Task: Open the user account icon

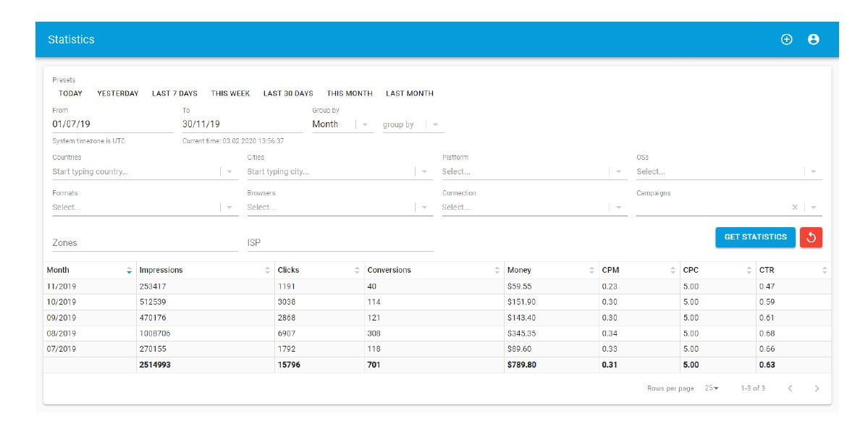Action: point(813,39)
